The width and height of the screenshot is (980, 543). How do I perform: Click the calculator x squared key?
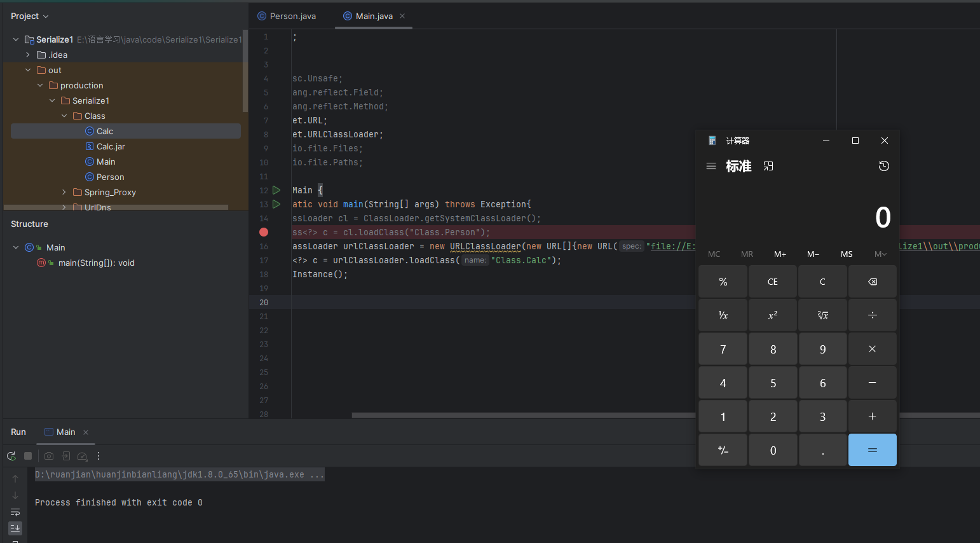pyautogui.click(x=773, y=315)
